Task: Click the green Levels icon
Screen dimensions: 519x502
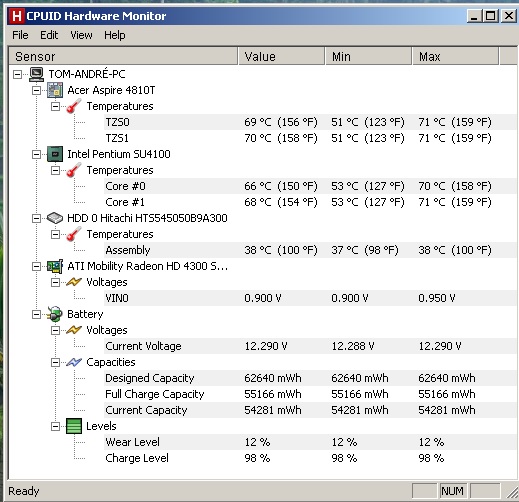Action: pos(74,426)
